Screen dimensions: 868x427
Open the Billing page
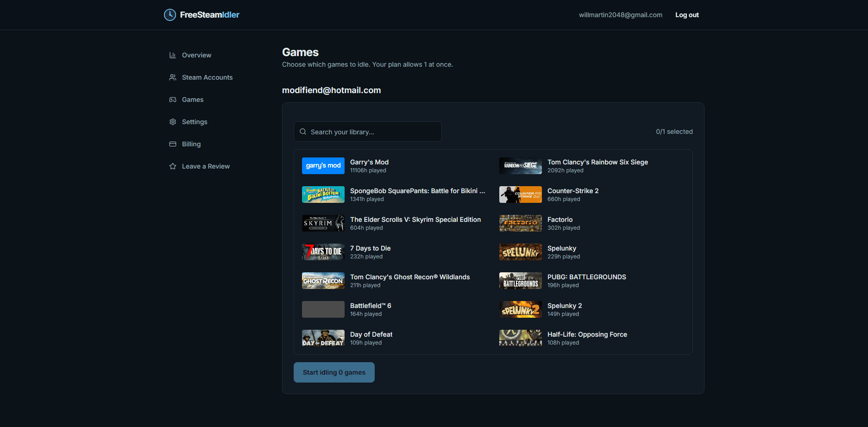(x=191, y=144)
